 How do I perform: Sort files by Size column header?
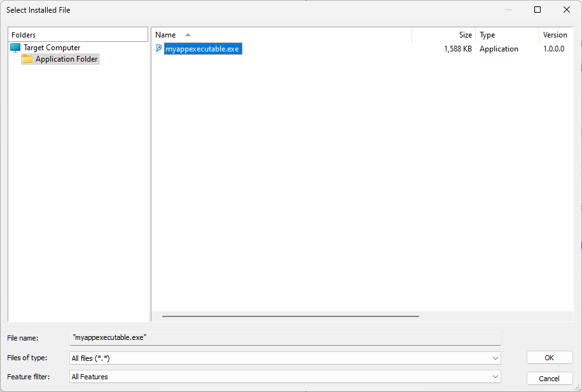point(443,35)
